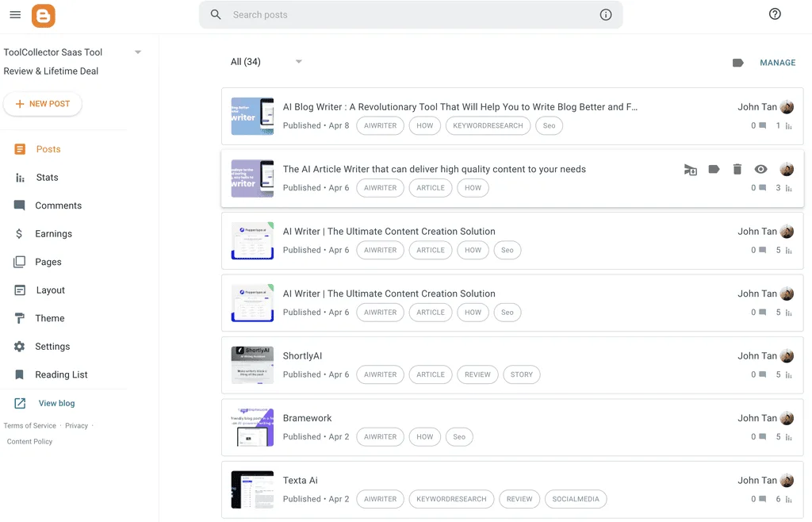
Task: Click the search info icon
Action: click(x=606, y=15)
